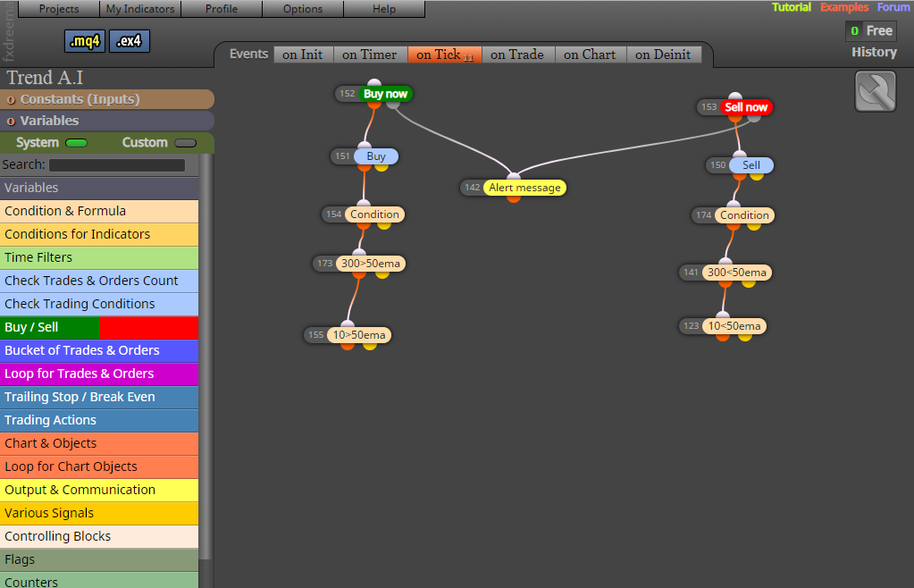Image resolution: width=914 pixels, height=588 pixels.
Task: Expand Condition & Formula category
Action: coord(99,211)
